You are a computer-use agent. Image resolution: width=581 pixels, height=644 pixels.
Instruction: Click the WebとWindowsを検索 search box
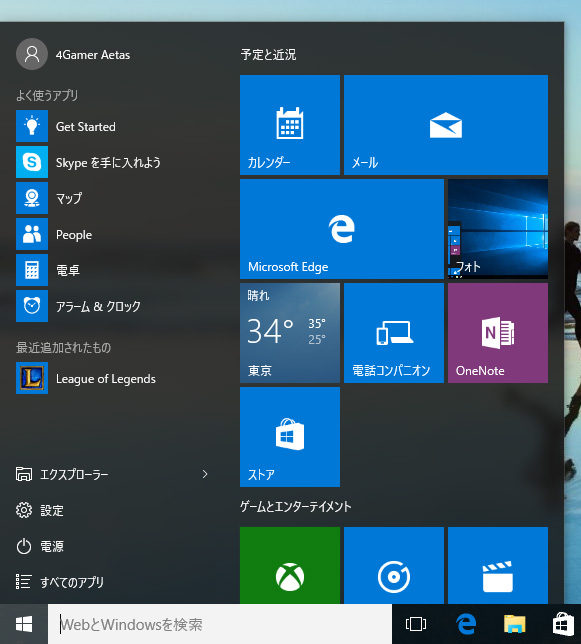[220, 624]
